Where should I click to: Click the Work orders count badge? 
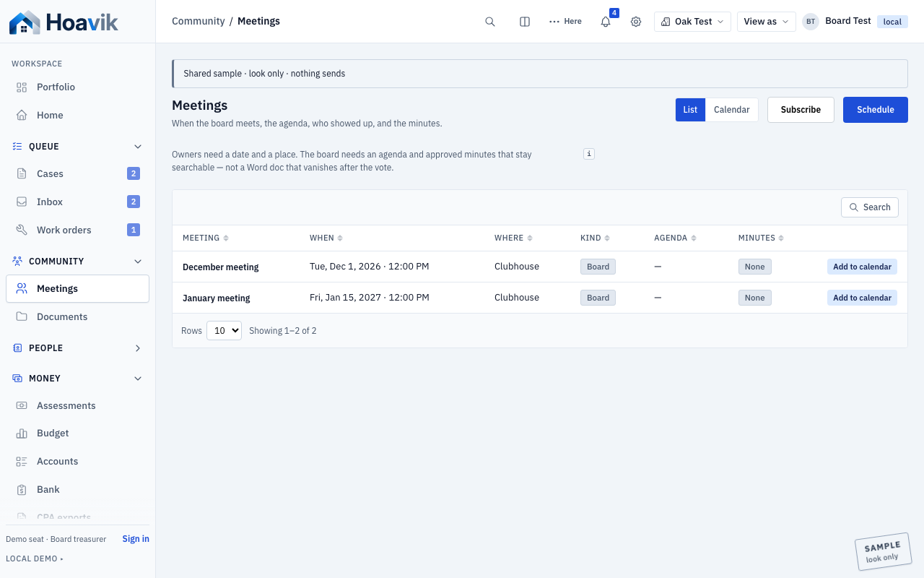[134, 230]
